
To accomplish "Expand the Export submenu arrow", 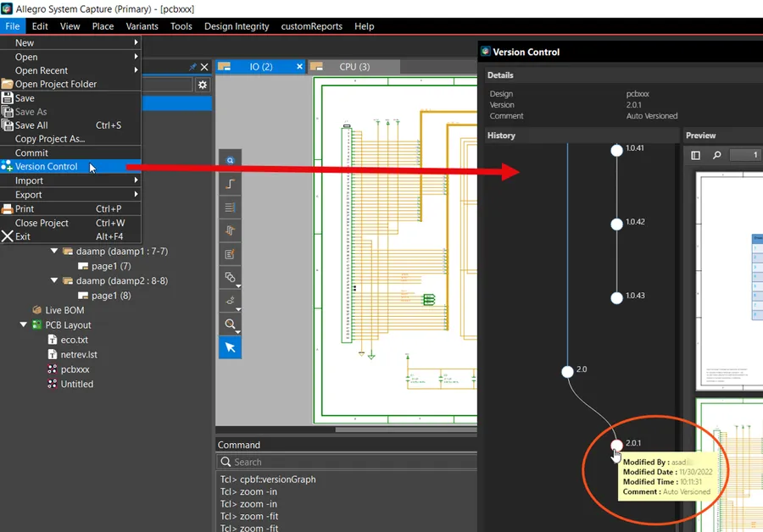I will [136, 194].
